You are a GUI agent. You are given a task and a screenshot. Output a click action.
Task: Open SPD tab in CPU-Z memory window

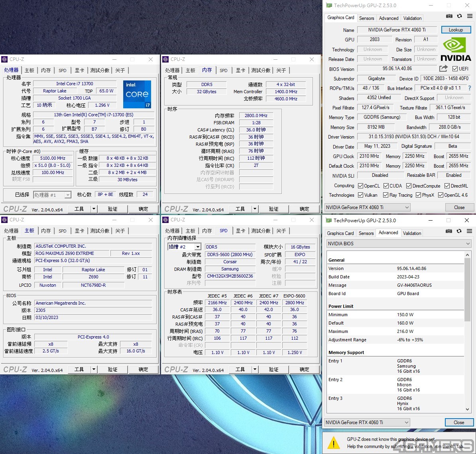click(x=223, y=70)
